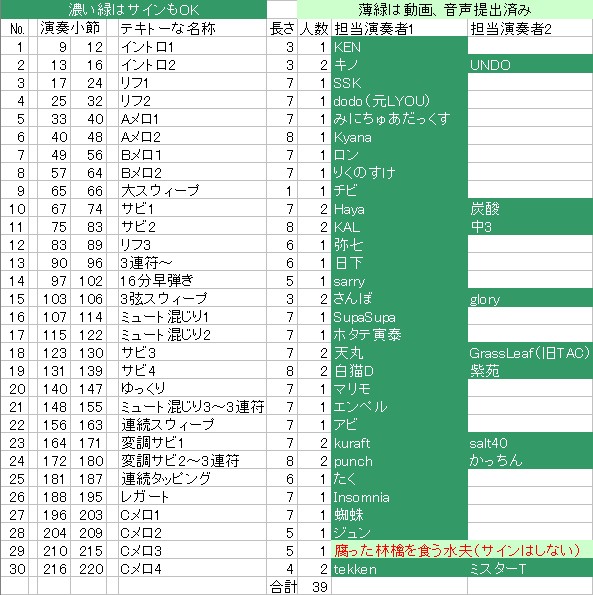Select the KAL cell
Image resolution: width=593 pixels, height=595 pixels.
click(400, 227)
